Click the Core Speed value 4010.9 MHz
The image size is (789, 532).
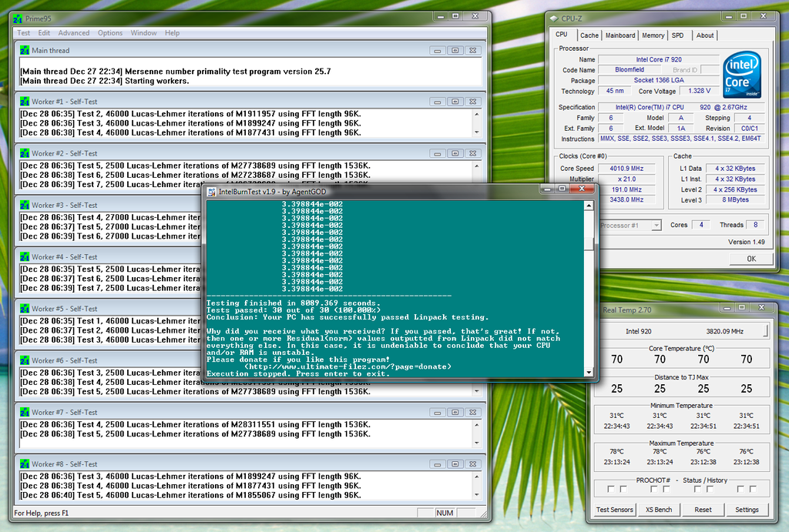pyautogui.click(x=626, y=169)
